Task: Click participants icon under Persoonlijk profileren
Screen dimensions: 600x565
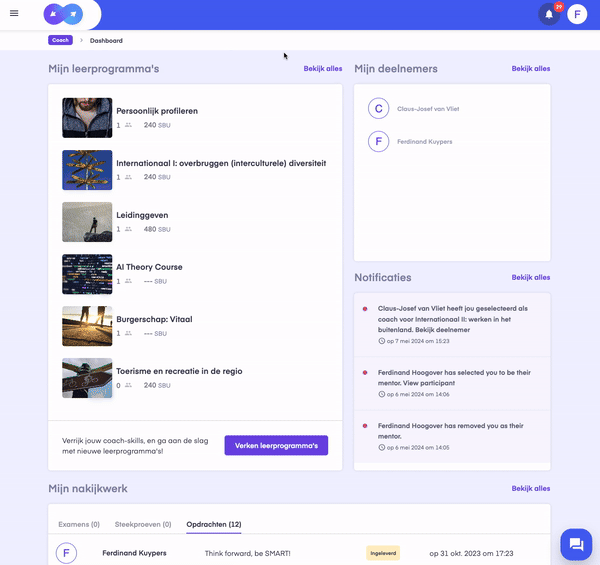Action: [128, 125]
